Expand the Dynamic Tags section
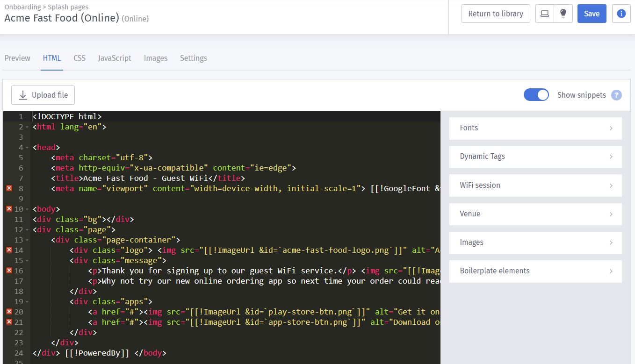 535,157
